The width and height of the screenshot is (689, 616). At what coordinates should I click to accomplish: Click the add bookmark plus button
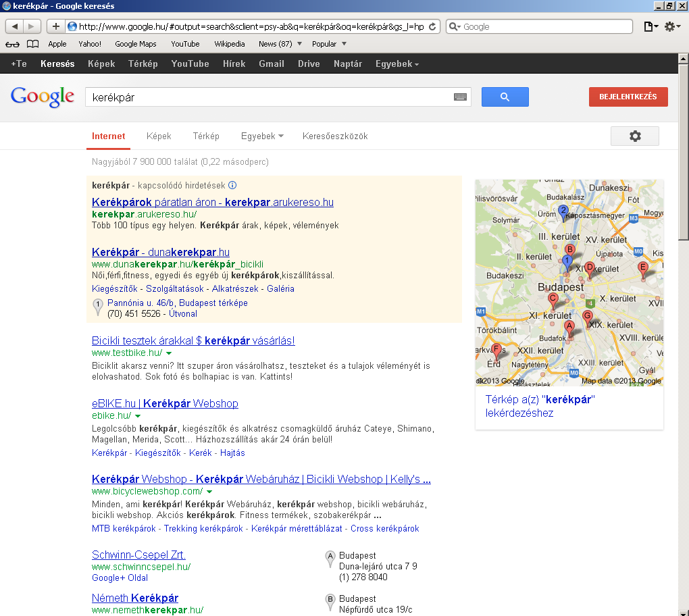[x=55, y=26]
